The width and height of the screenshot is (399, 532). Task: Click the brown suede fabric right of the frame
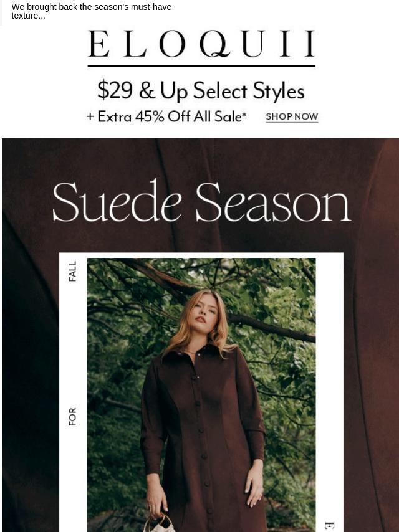pos(371,373)
